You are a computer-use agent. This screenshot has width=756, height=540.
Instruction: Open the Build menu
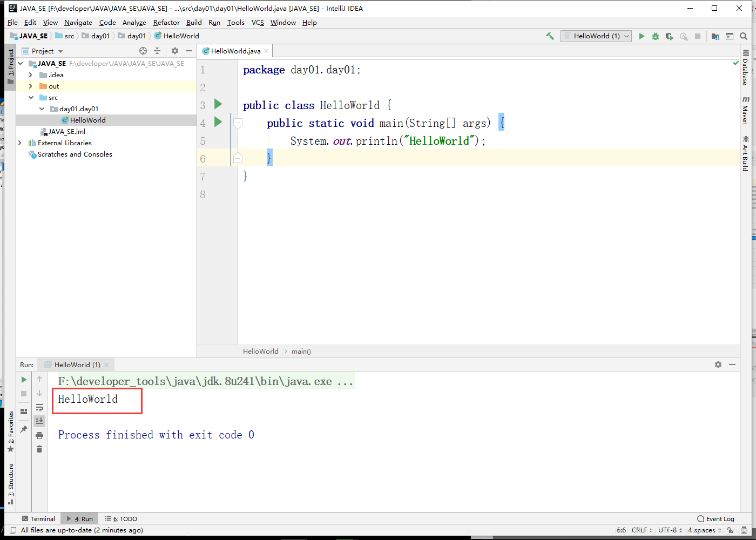(x=194, y=23)
